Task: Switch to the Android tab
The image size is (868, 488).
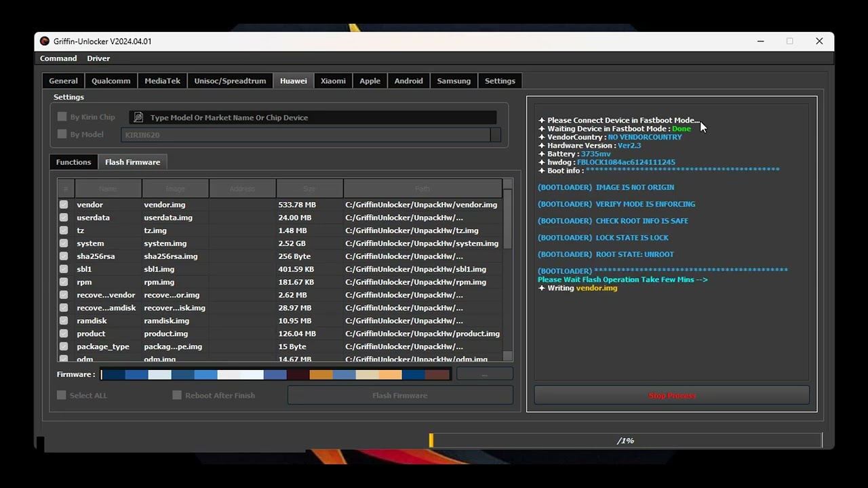Action: tap(409, 81)
